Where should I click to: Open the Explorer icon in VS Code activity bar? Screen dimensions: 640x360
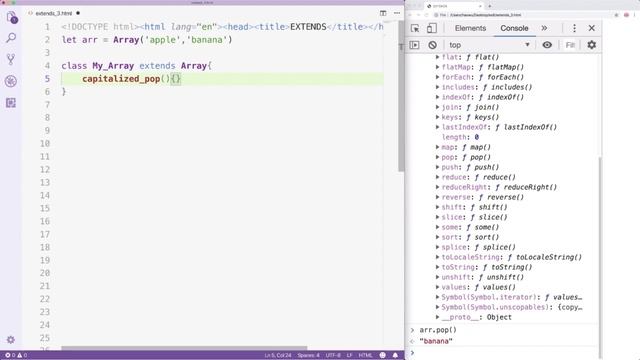pos(11,17)
